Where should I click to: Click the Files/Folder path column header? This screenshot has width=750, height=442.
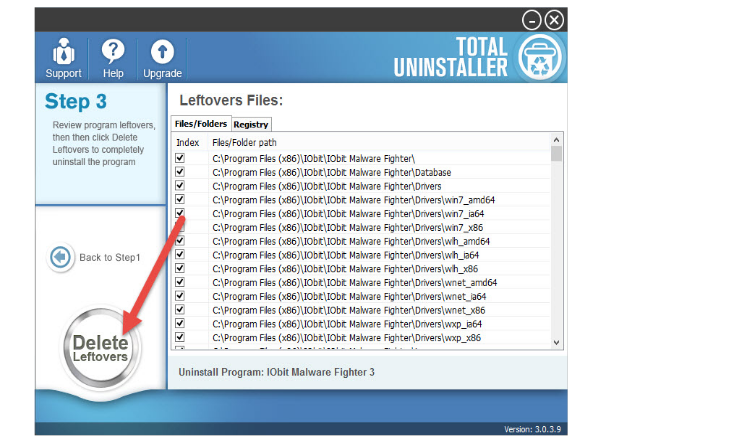tap(244, 143)
